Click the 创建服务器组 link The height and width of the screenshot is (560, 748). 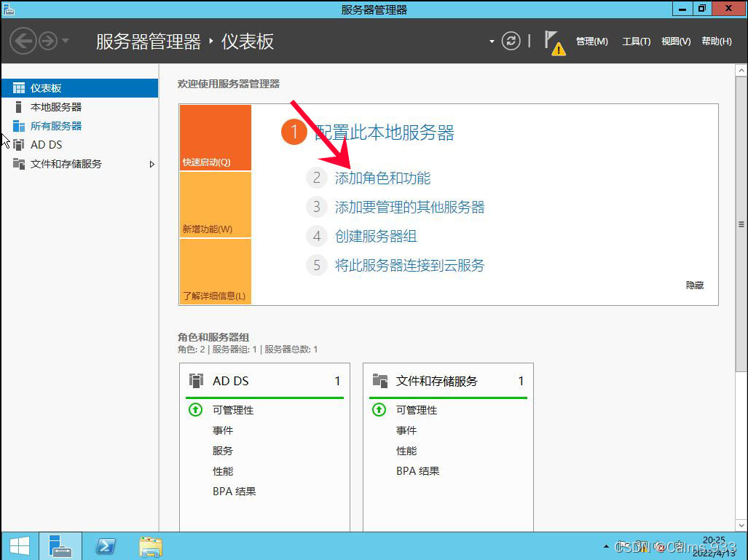pyautogui.click(x=376, y=236)
